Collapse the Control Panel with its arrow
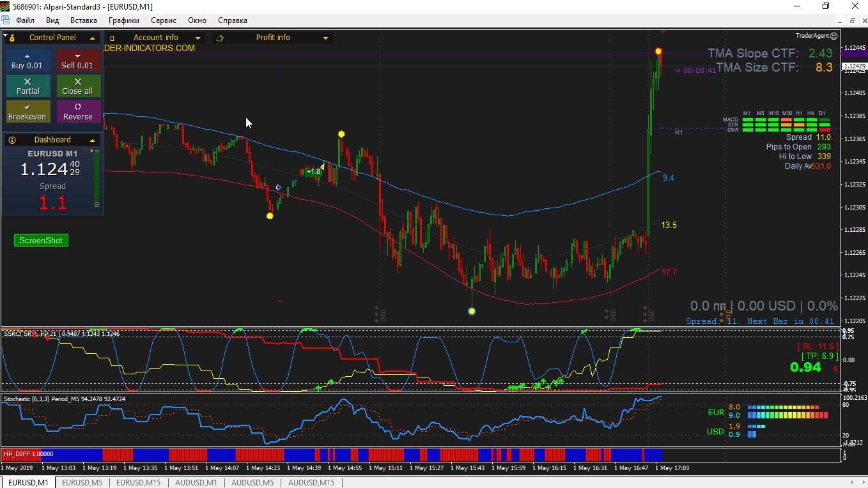The image size is (868, 488). pyautogui.click(x=92, y=38)
